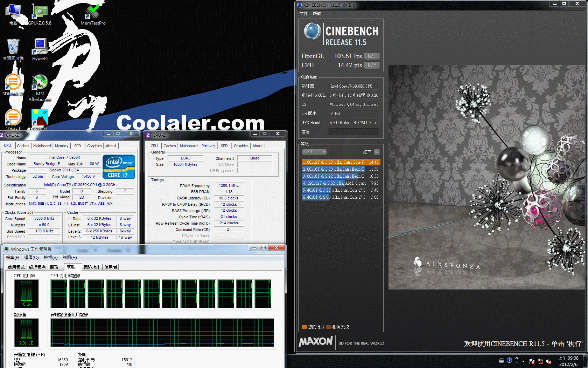Click the Cinebench title bar icon
588x368 pixels.
point(300,5)
